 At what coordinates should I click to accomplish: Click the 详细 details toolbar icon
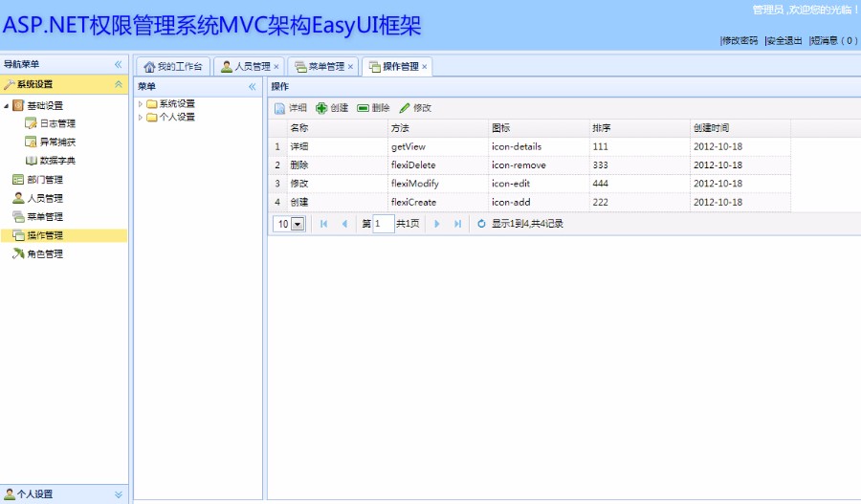[x=279, y=108]
